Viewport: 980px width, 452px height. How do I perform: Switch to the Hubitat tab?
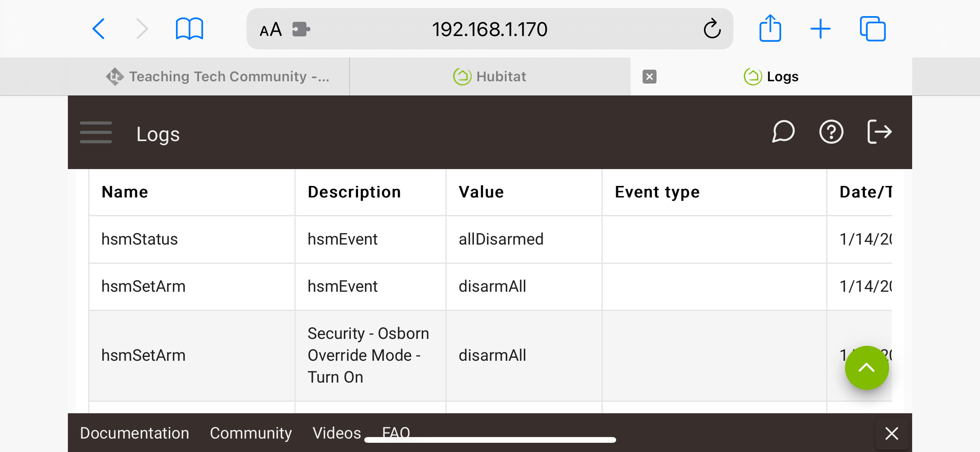490,77
